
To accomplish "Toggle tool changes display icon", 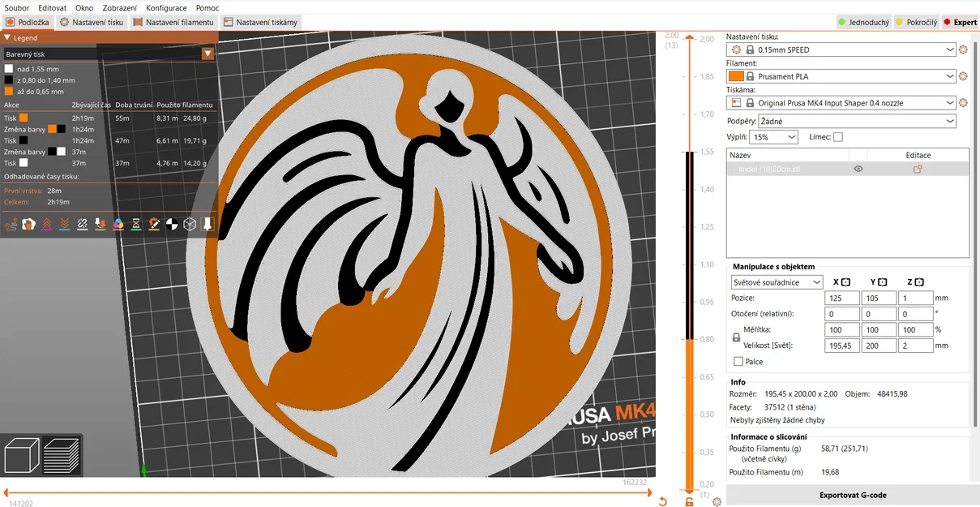I will pos(100,224).
